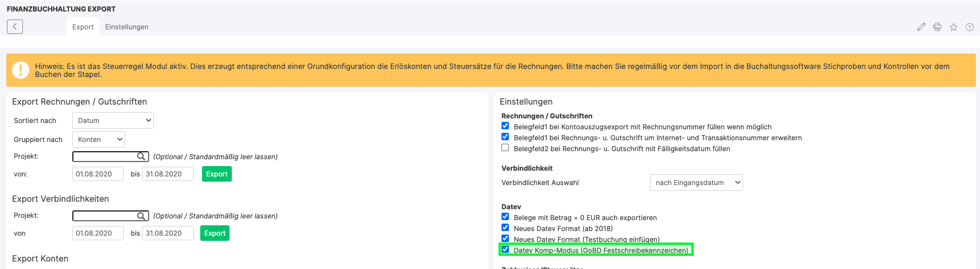Mark page as favorite with star icon
980x269 pixels.
coord(954,27)
